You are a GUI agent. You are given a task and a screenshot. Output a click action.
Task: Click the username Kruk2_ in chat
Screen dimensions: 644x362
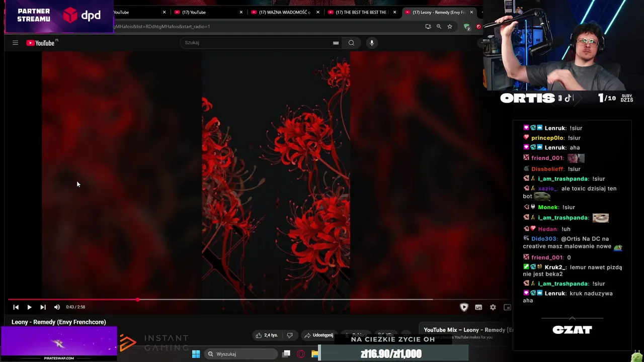[x=555, y=267]
